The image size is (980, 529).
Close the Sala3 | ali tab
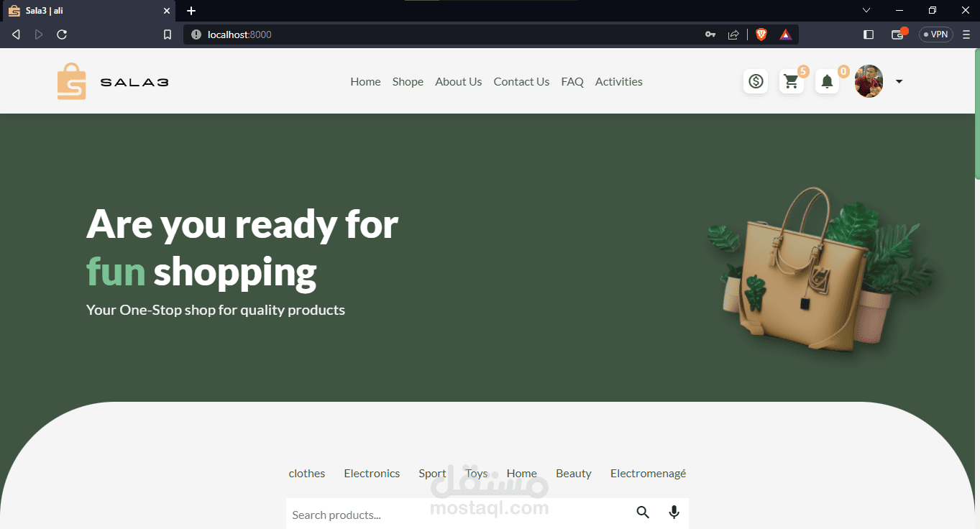167,11
